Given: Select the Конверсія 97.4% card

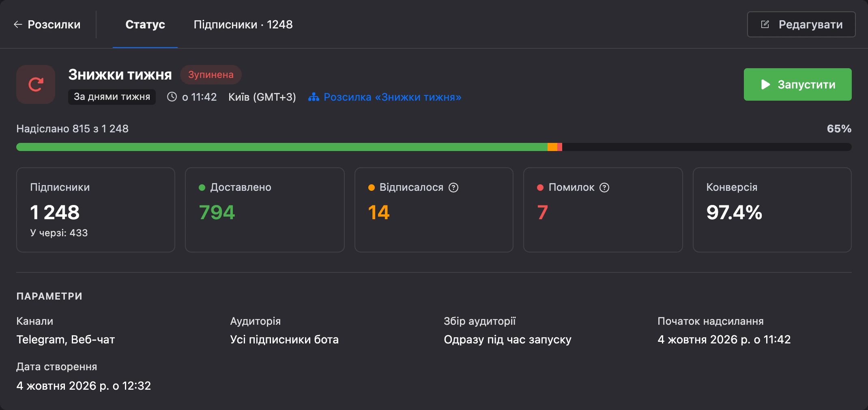Looking at the screenshot, I should pyautogui.click(x=772, y=210).
